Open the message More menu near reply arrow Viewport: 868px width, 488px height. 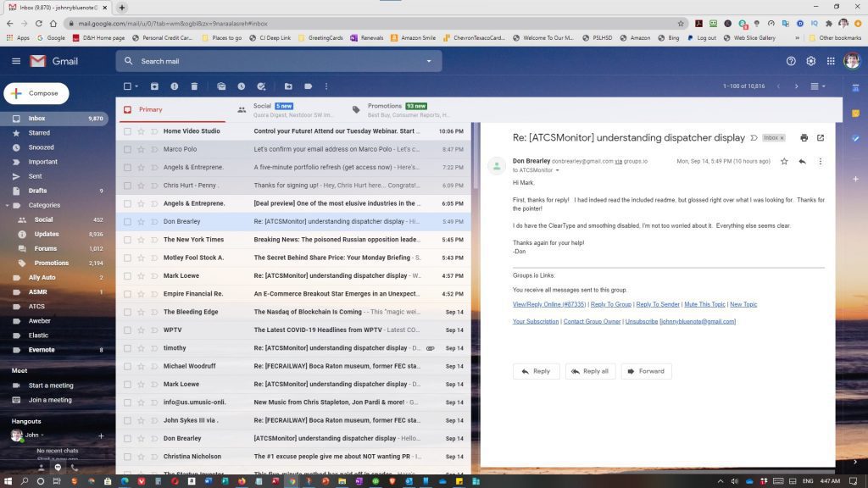(x=821, y=162)
